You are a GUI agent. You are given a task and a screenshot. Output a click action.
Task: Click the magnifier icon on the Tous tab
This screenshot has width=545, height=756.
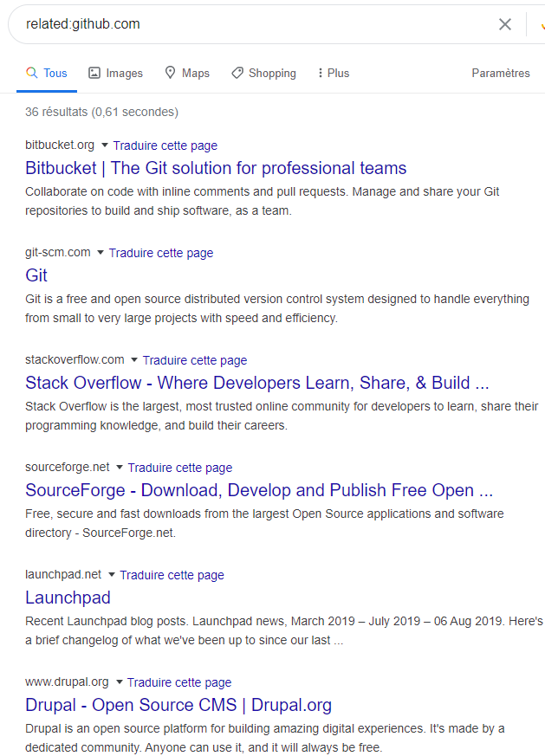(x=31, y=73)
